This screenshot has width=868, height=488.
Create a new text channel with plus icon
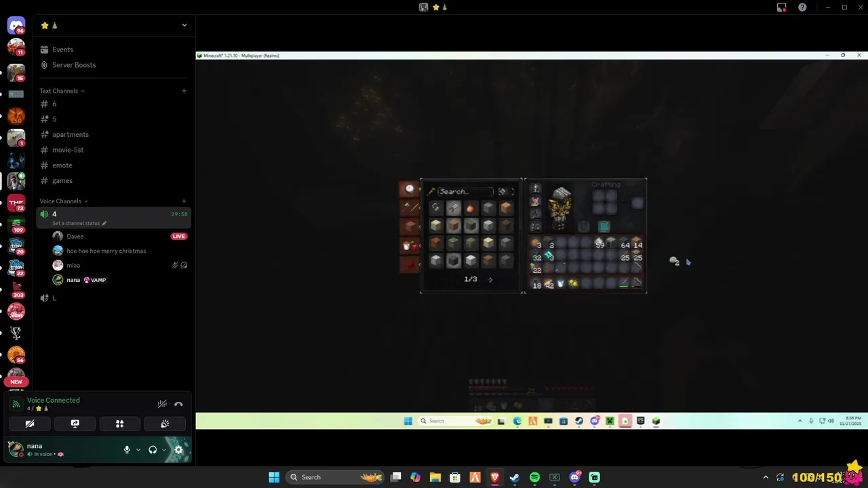click(184, 91)
